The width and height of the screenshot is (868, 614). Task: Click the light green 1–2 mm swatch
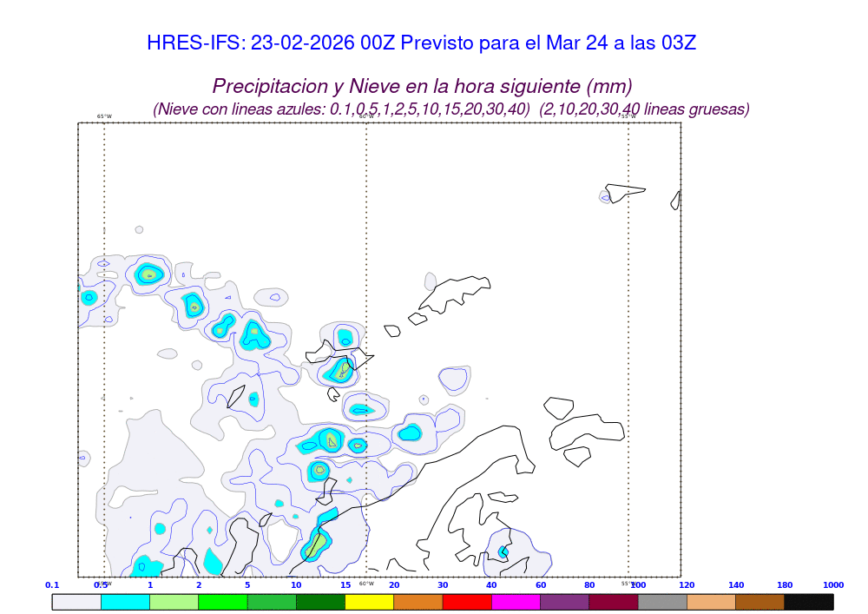[174, 602]
